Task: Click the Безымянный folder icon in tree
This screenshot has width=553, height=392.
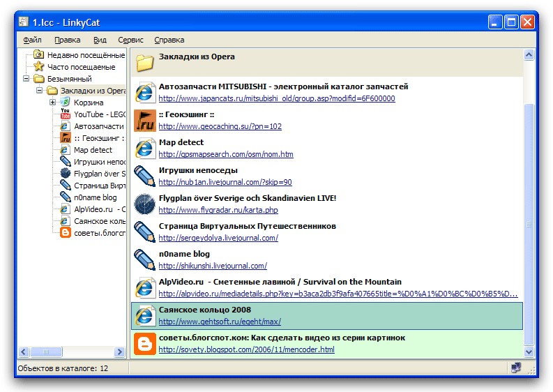Action: point(39,78)
